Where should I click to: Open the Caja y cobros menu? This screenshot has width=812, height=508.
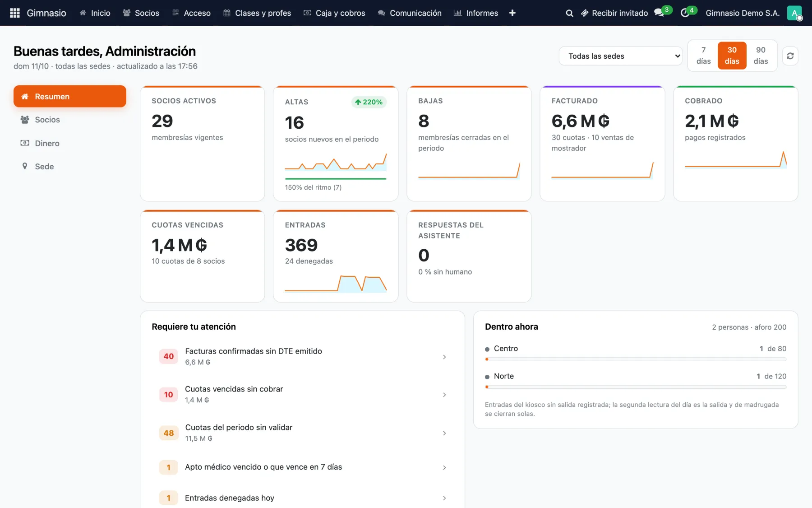[334, 13]
